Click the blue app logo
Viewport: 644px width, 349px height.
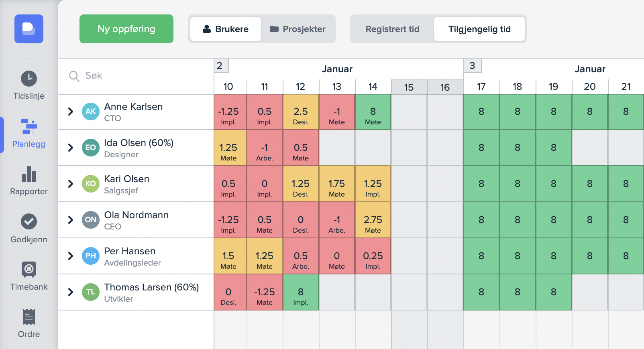(x=29, y=29)
